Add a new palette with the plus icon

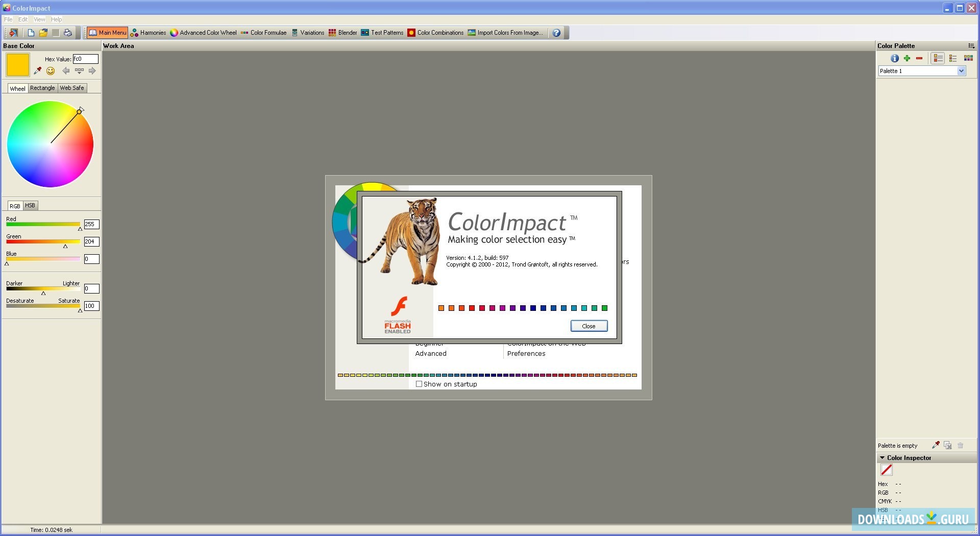(x=907, y=58)
